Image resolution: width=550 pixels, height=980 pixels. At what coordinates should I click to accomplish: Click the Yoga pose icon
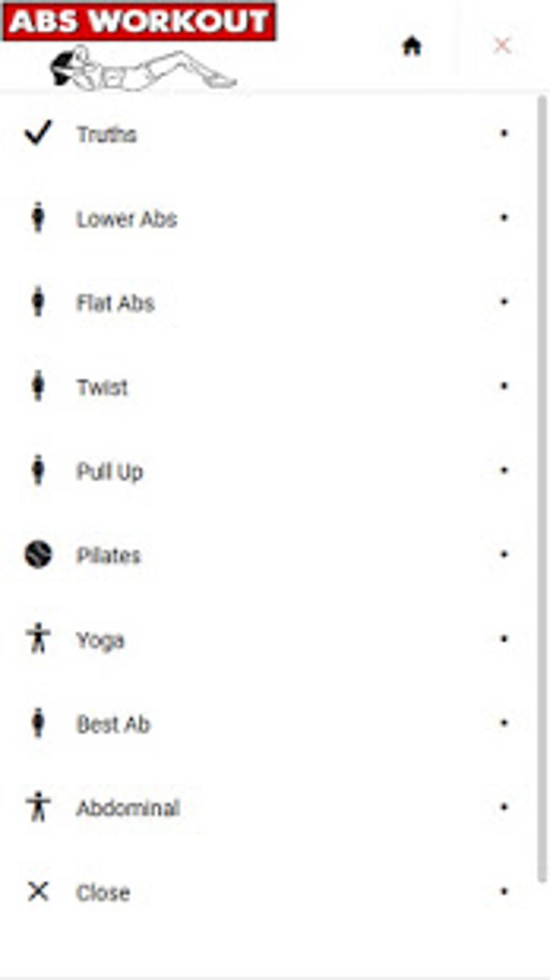click(x=38, y=638)
